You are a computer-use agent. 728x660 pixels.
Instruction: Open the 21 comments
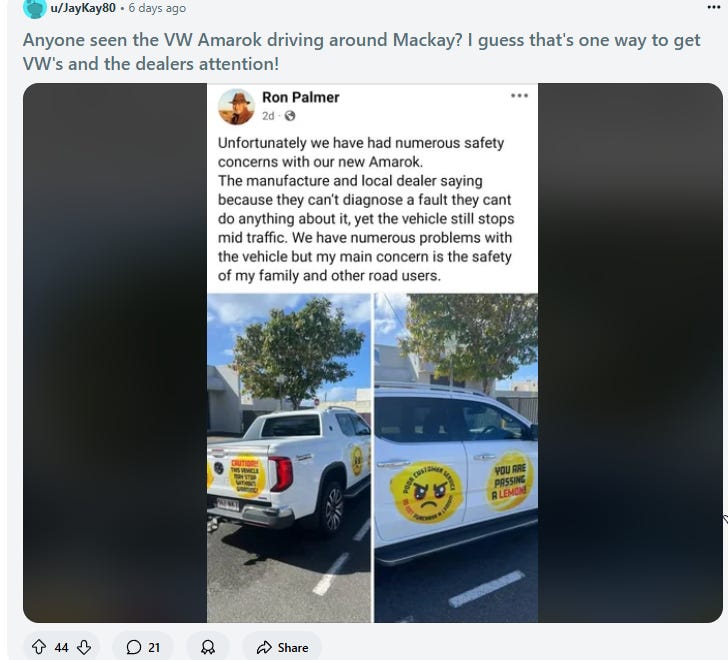coord(143,647)
